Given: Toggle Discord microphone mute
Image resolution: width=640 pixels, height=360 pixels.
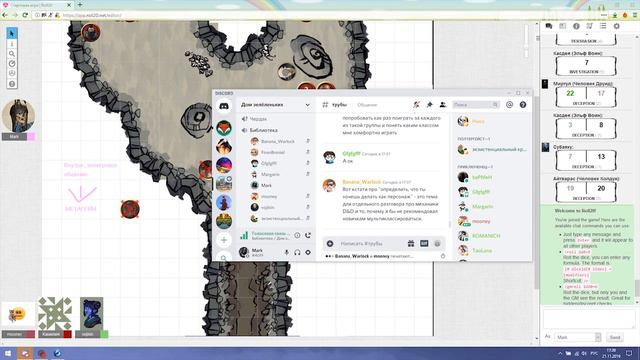Looking at the screenshot, I should 287,253.
